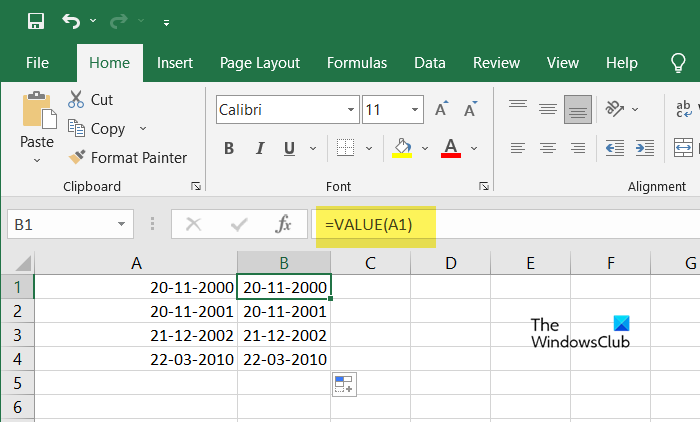The width and height of the screenshot is (700, 422).
Task: Toggle Underline formatting
Action: (x=289, y=148)
